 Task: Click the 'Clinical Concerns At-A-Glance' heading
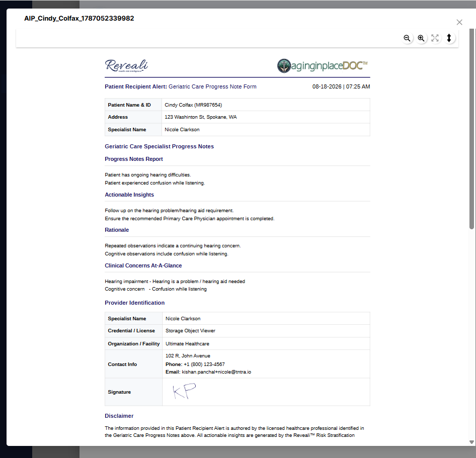click(143, 266)
